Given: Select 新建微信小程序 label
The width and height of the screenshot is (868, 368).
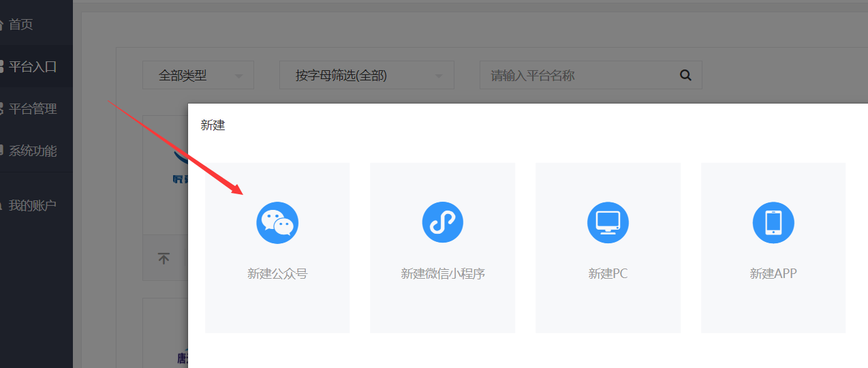Looking at the screenshot, I should coord(443,274).
